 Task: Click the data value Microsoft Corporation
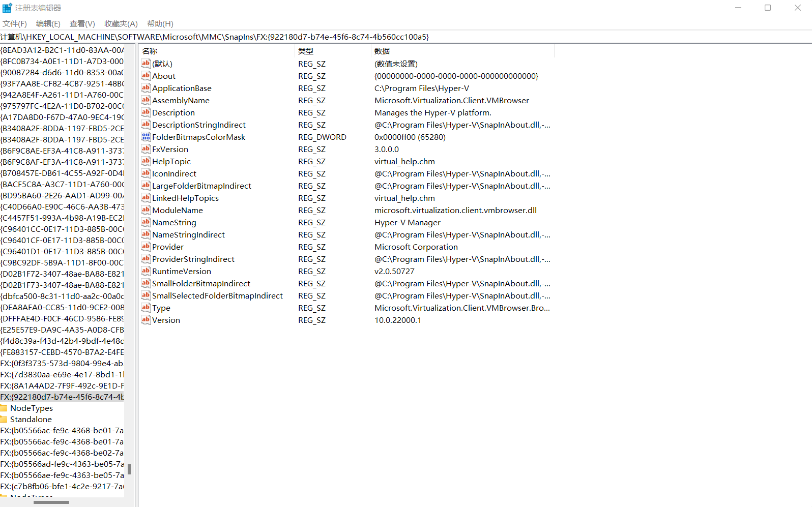click(416, 247)
